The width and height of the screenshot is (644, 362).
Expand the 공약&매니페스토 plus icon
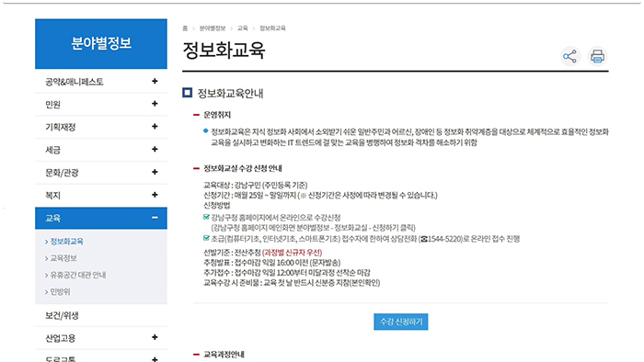[155, 81]
